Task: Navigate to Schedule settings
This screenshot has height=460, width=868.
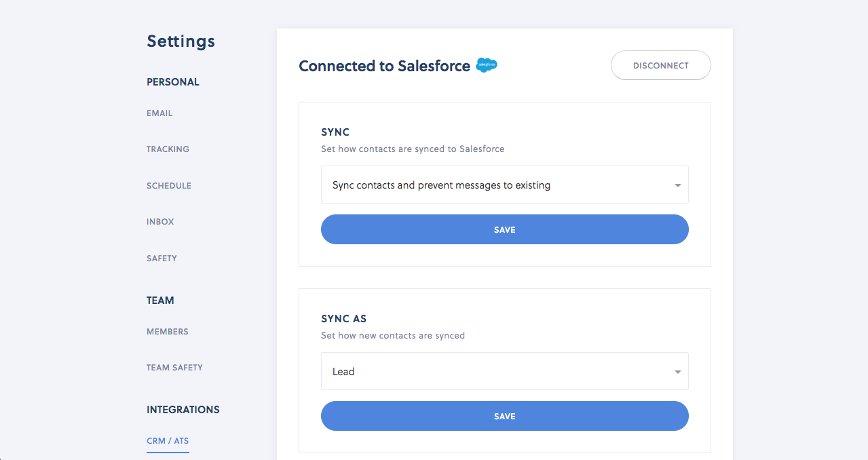Action: pos(169,186)
